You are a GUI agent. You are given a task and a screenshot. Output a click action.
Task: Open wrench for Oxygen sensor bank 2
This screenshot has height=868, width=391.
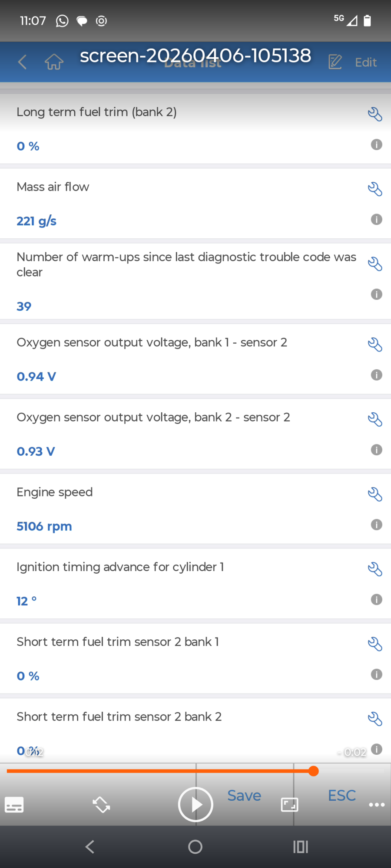pos(374,420)
